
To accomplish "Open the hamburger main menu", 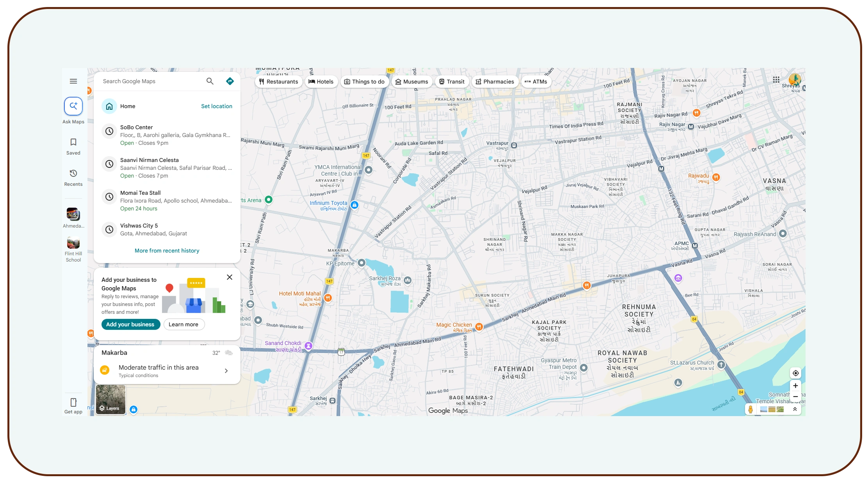I will (73, 81).
